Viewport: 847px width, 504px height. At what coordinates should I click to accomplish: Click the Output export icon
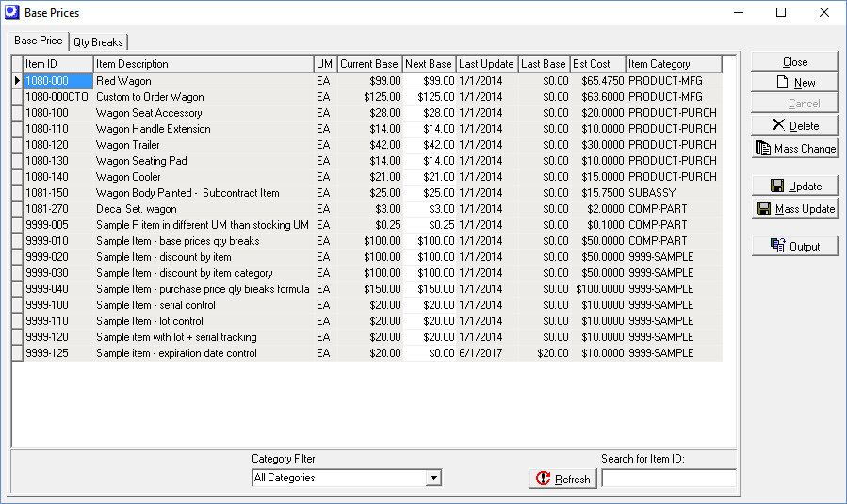pyautogui.click(x=777, y=246)
